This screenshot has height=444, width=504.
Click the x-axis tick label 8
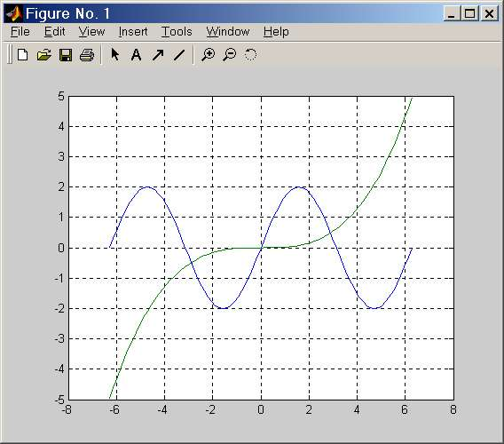pos(453,410)
